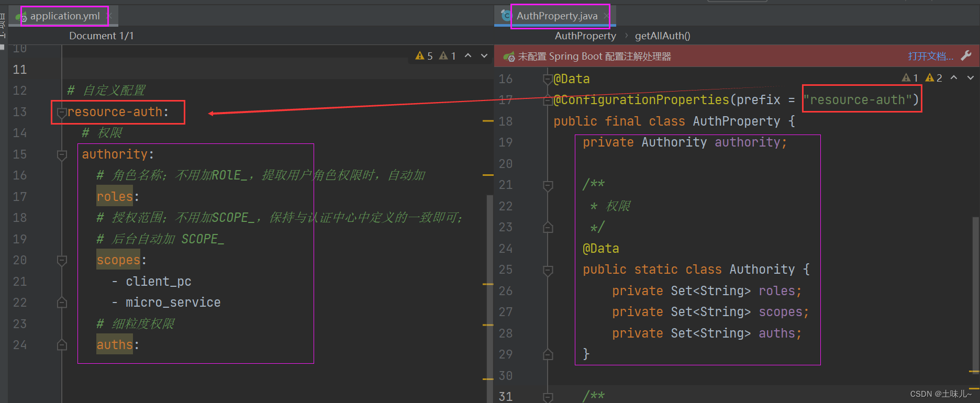Collapse the annotations fold at @Data line 16
980x403 pixels.
coord(548,79)
